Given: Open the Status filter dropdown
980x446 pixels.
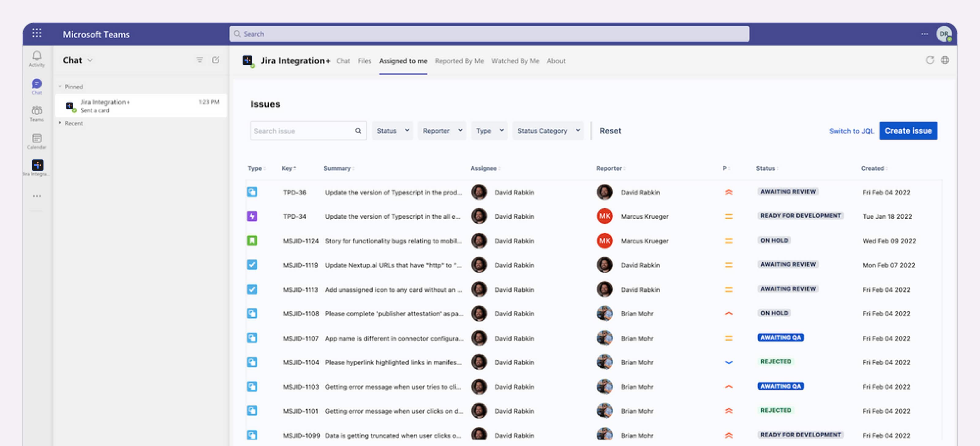Looking at the screenshot, I should [392, 130].
